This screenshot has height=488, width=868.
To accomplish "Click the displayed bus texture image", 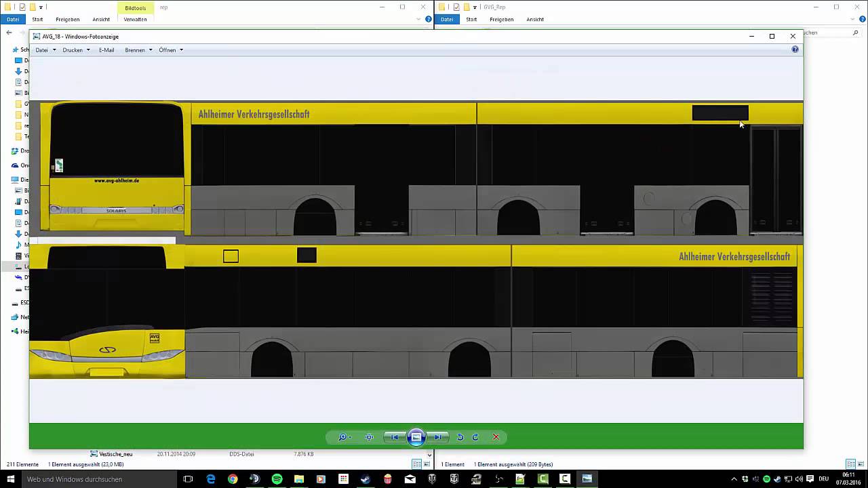I will 416,241.
